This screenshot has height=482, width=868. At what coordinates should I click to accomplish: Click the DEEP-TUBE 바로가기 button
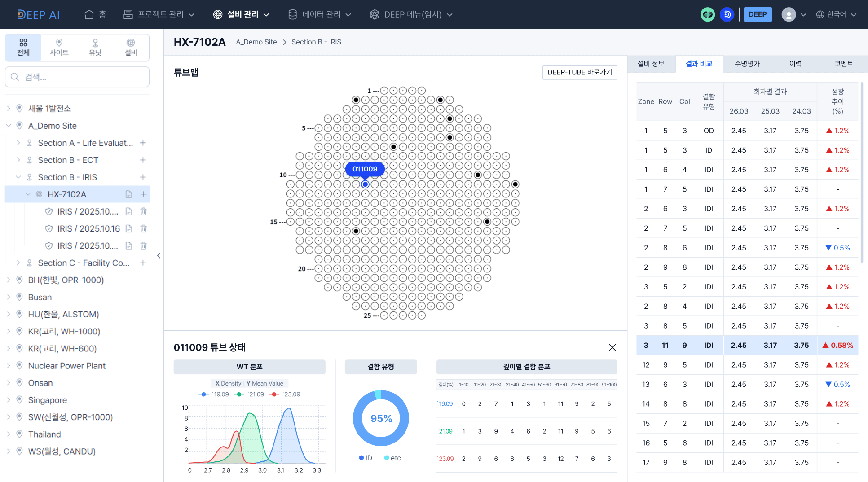(580, 72)
